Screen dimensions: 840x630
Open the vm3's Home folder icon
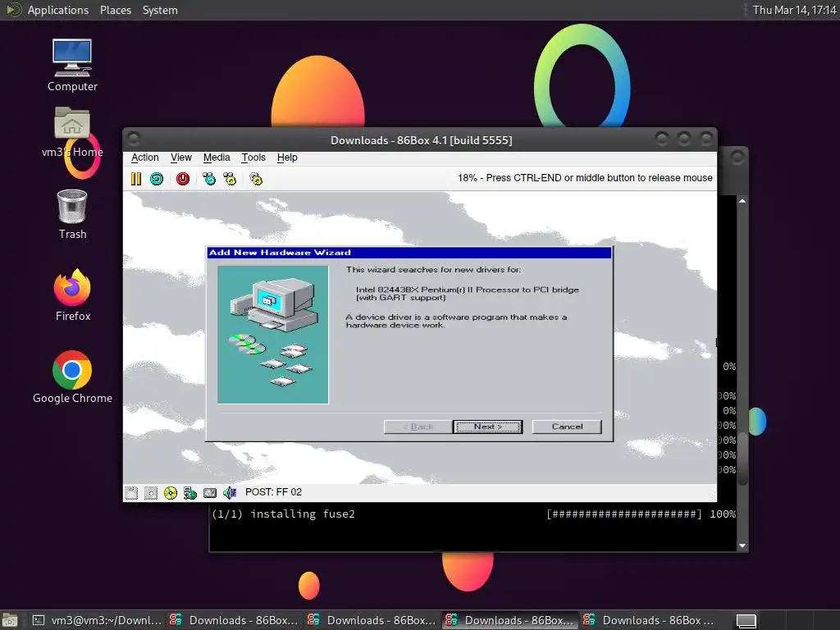pyautogui.click(x=72, y=132)
